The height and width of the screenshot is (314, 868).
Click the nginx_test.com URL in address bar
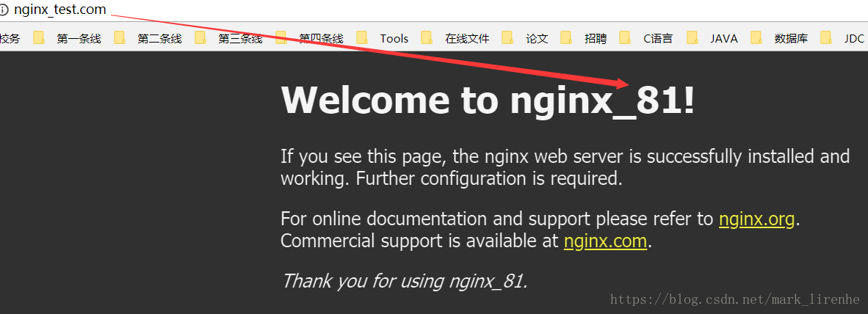(60, 10)
